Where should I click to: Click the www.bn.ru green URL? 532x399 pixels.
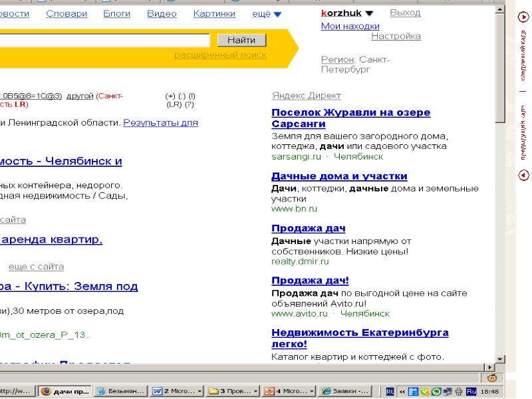coord(294,209)
